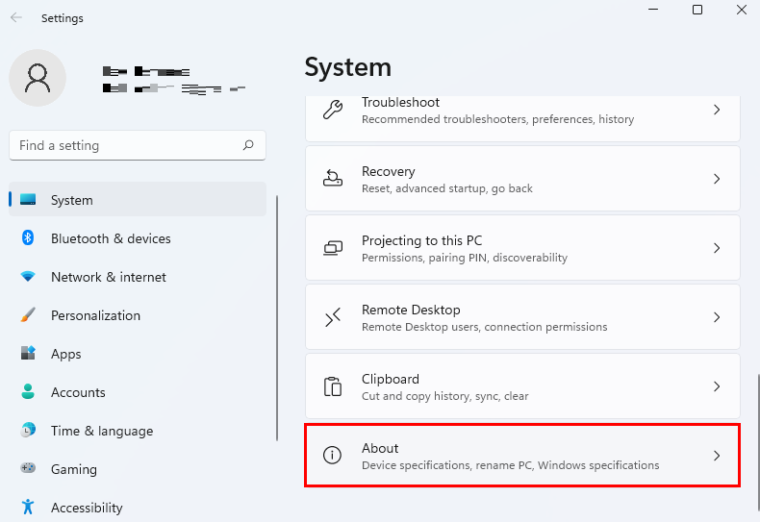
Task: Select System in the sidebar
Action: 137,199
